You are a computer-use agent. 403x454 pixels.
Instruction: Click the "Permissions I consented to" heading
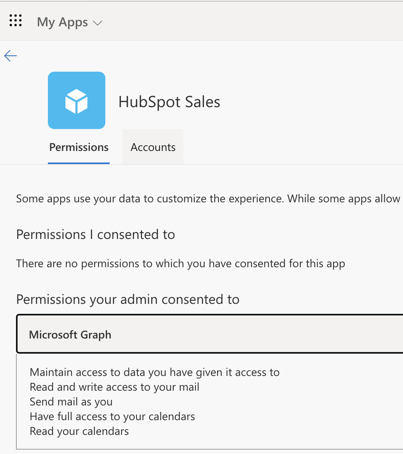[x=96, y=235]
